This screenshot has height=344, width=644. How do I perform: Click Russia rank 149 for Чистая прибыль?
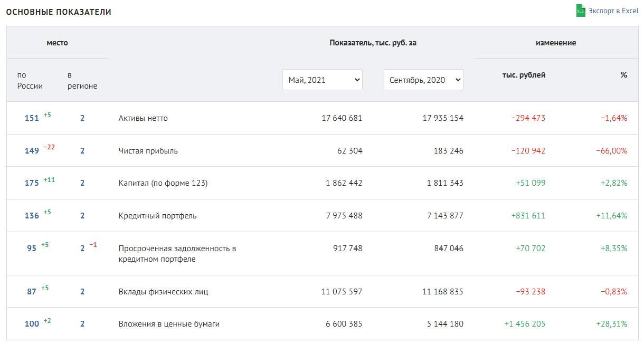[x=32, y=151]
